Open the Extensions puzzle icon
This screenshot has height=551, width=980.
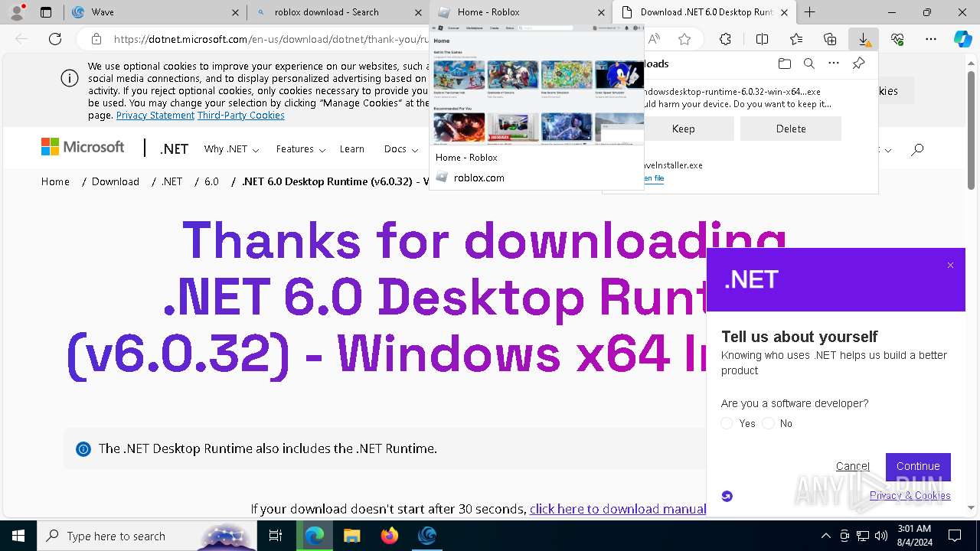[725, 39]
